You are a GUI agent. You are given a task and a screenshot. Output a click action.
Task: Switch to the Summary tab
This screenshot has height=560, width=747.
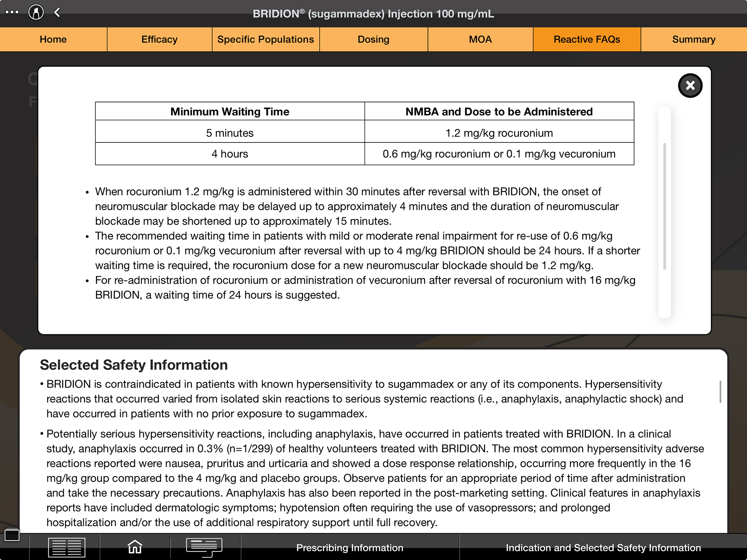[x=694, y=39]
